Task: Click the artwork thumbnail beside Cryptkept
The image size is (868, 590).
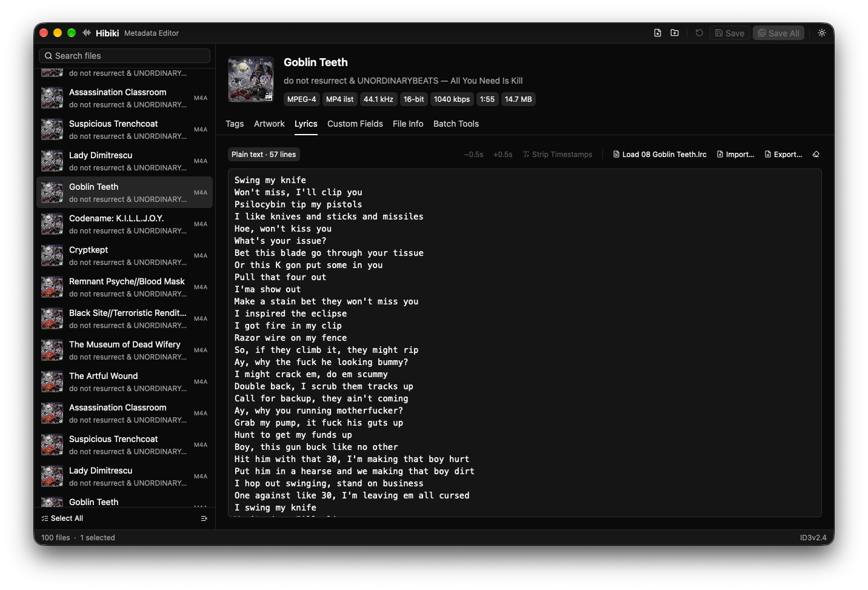Action: (52, 255)
